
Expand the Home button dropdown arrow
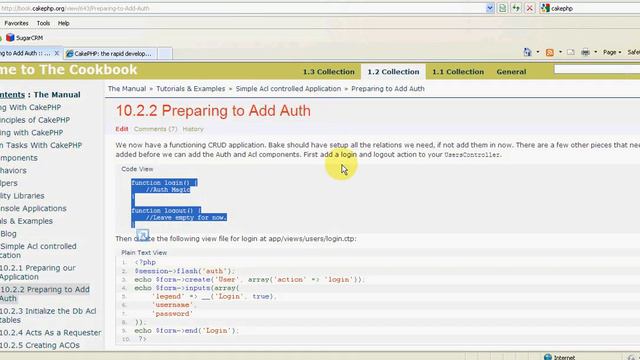point(538,52)
